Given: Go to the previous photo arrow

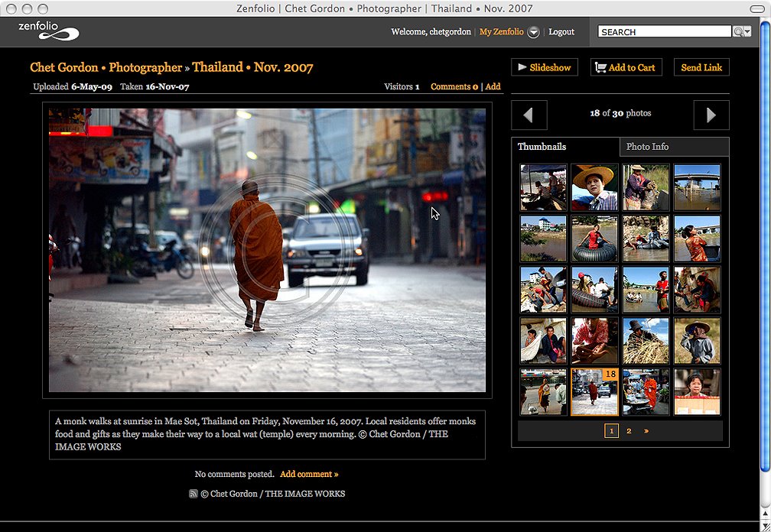Looking at the screenshot, I should tap(529, 115).
